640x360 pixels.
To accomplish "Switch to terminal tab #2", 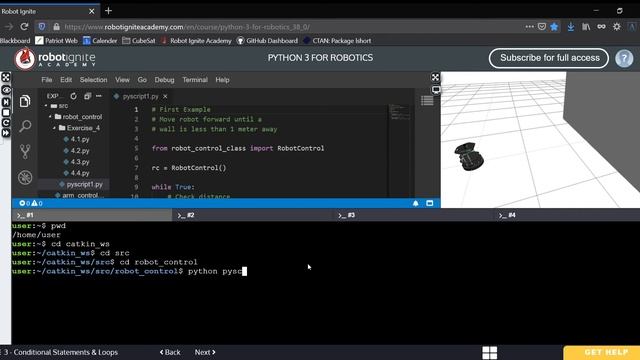I will click(253, 215).
